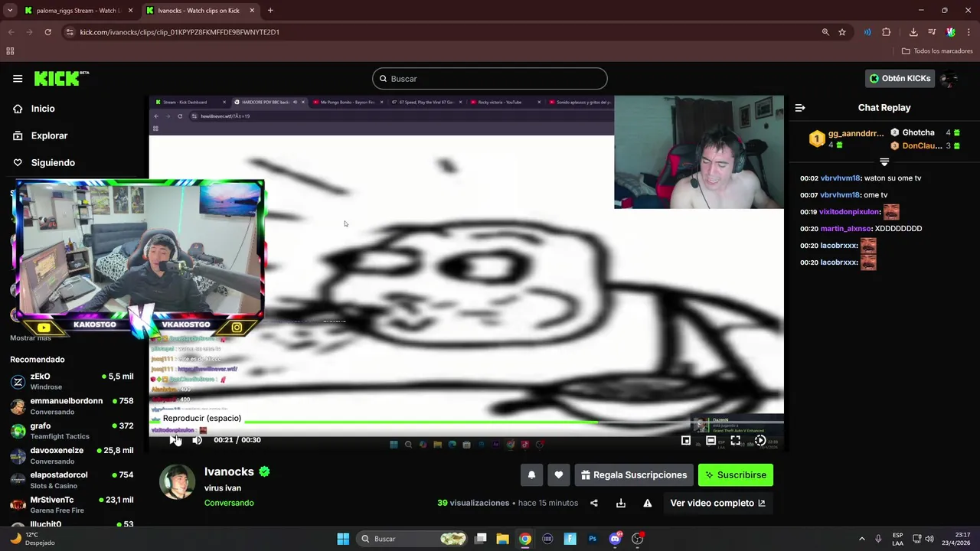Expand the chat leaderboard chevron

pyautogui.click(x=884, y=162)
